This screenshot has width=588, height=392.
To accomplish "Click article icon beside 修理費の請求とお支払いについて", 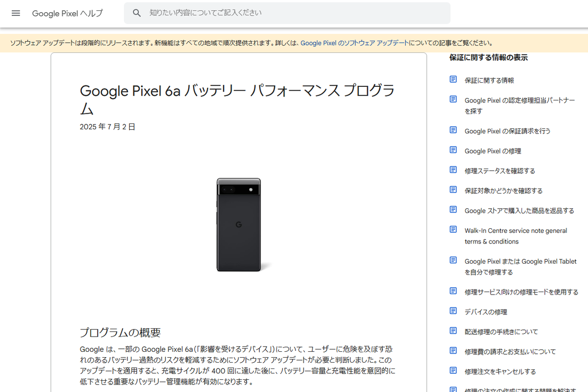I will tap(453, 351).
